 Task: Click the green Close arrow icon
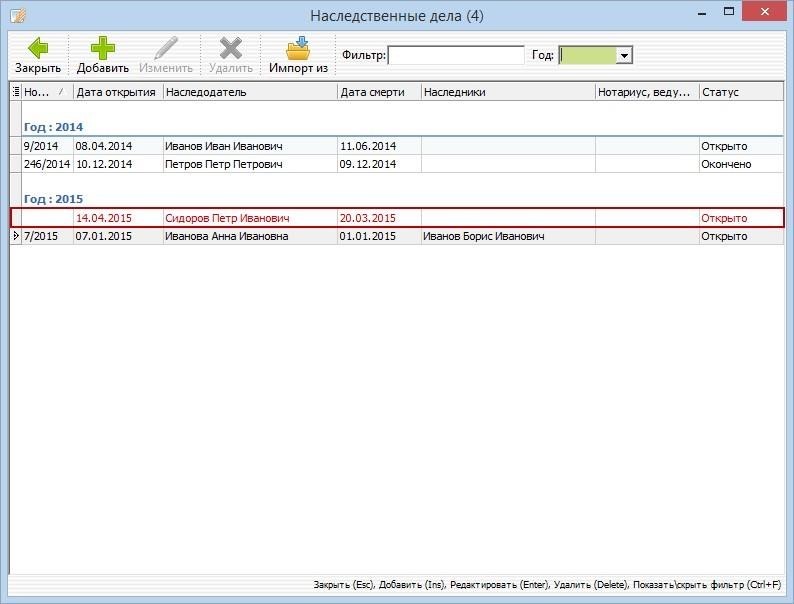37,48
